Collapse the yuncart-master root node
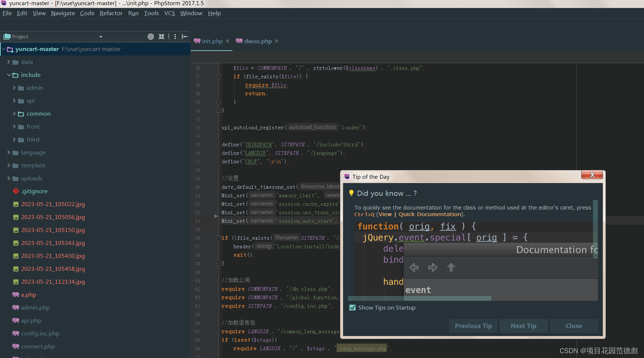The image size is (644, 358). click(3, 49)
